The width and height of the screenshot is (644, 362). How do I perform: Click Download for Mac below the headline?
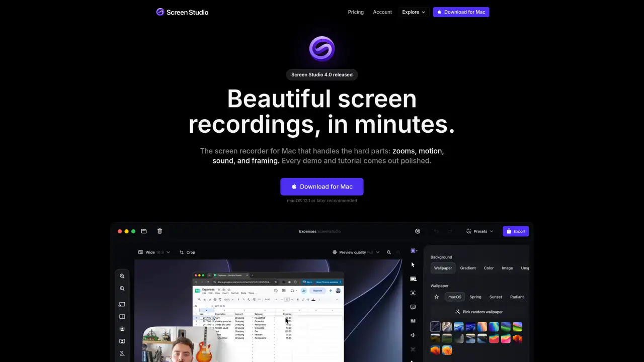point(322,187)
